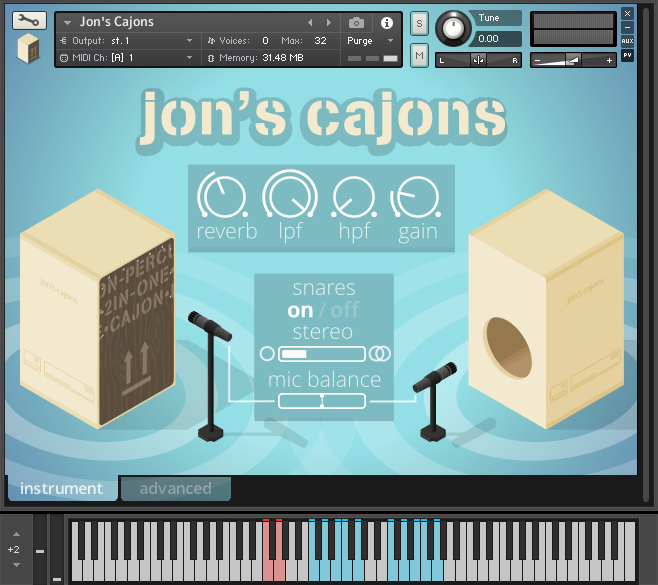Minimize the instrument view button

(627, 28)
